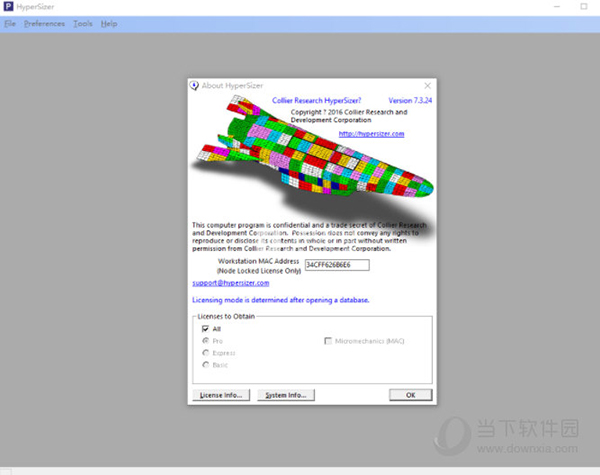This screenshot has width=600, height=475.
Task: Click the System Info... button
Action: tap(286, 395)
